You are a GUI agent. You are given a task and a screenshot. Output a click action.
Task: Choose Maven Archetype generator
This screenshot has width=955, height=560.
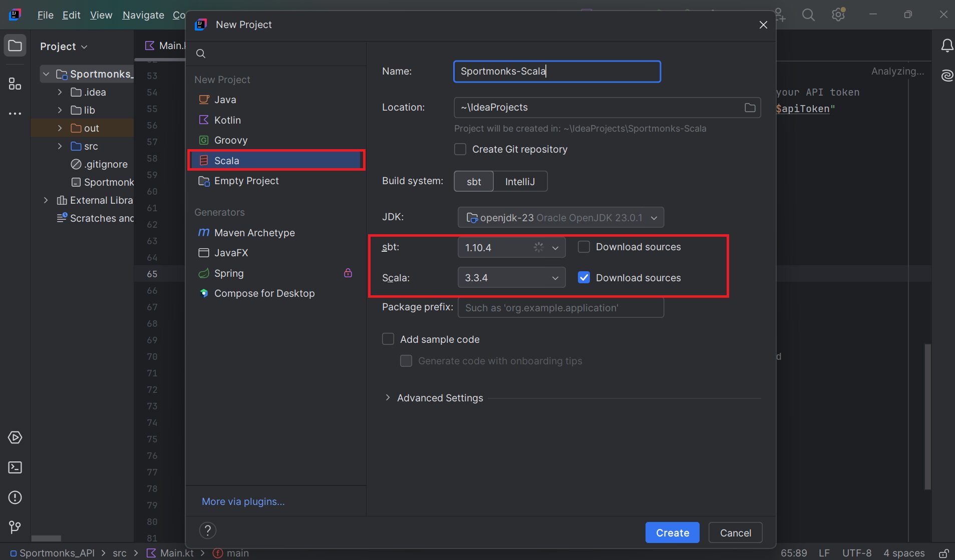(x=254, y=233)
